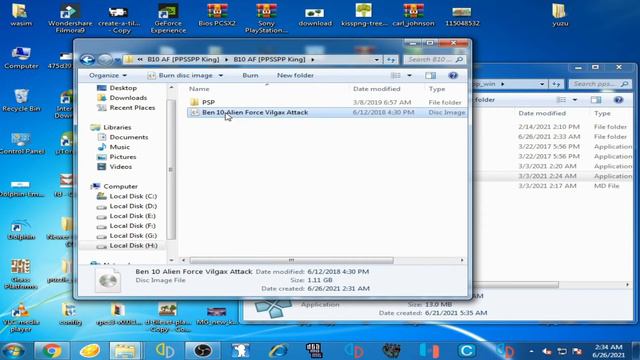Select Computer in navigation pane

pyautogui.click(x=120, y=186)
